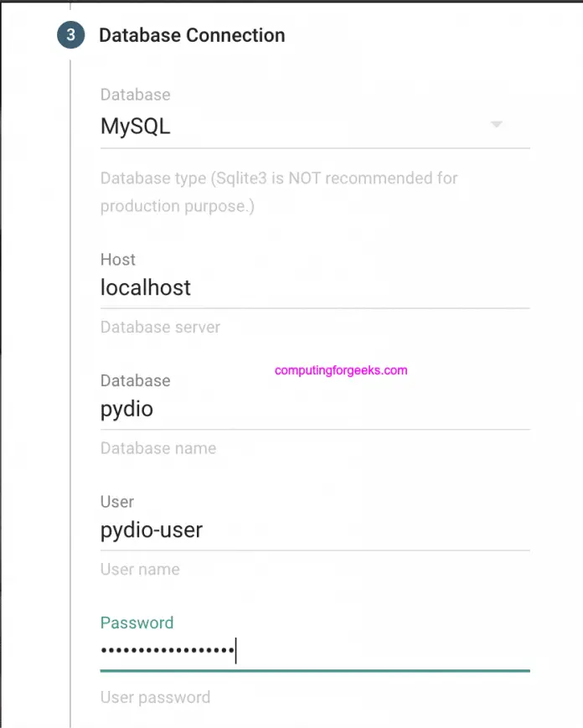583x728 pixels.
Task: Click the Database server helper text
Action: [160, 327]
